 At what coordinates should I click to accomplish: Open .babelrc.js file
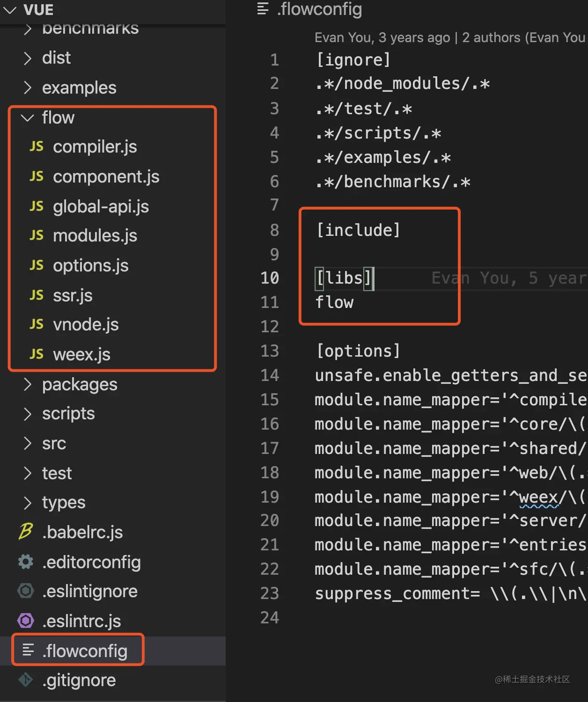point(82,532)
